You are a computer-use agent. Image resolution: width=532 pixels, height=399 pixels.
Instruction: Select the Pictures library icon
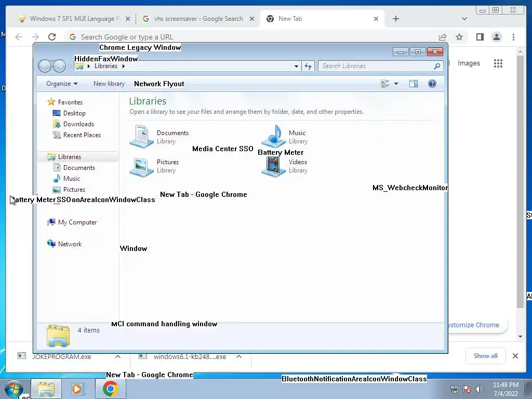point(141,167)
